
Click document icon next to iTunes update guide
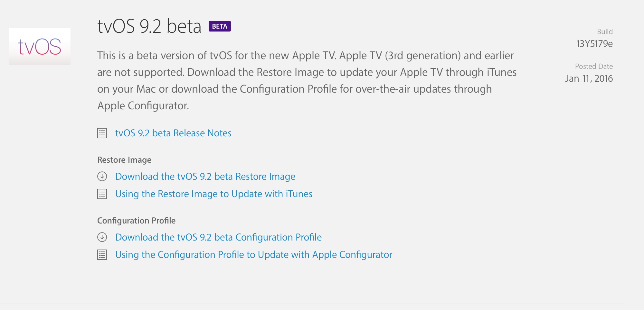pos(102,194)
